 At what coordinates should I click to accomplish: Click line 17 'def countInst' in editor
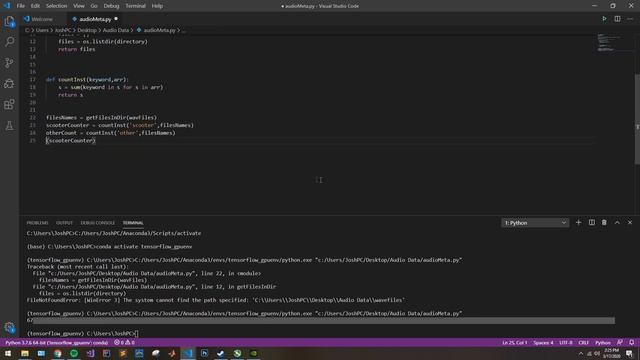coord(87,80)
